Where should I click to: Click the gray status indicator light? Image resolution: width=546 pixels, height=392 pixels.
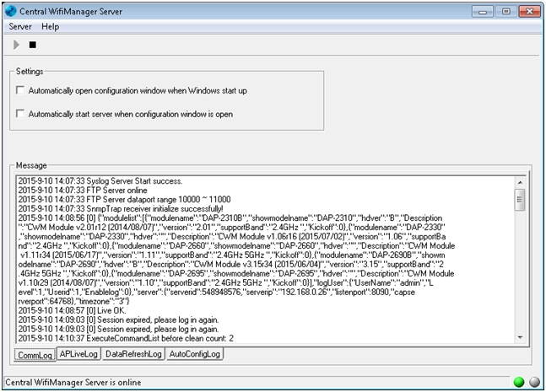pos(533,382)
